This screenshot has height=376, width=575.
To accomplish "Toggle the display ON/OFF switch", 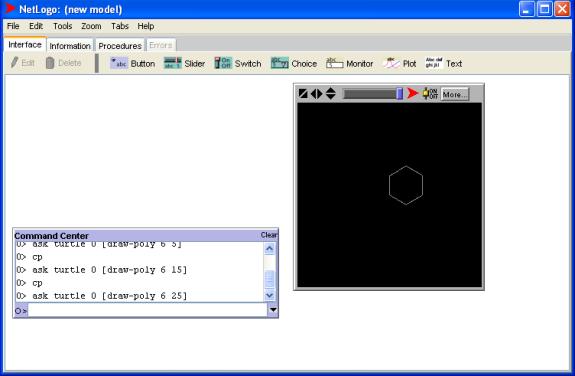I will (430, 94).
